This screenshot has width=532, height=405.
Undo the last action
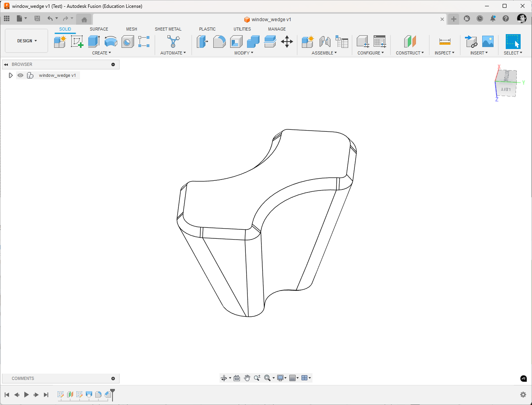click(x=50, y=18)
